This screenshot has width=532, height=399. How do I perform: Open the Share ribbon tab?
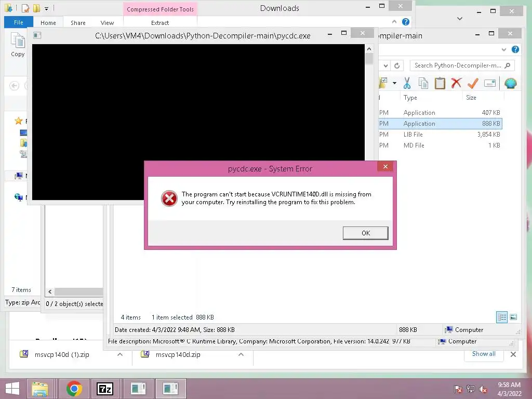(x=78, y=23)
